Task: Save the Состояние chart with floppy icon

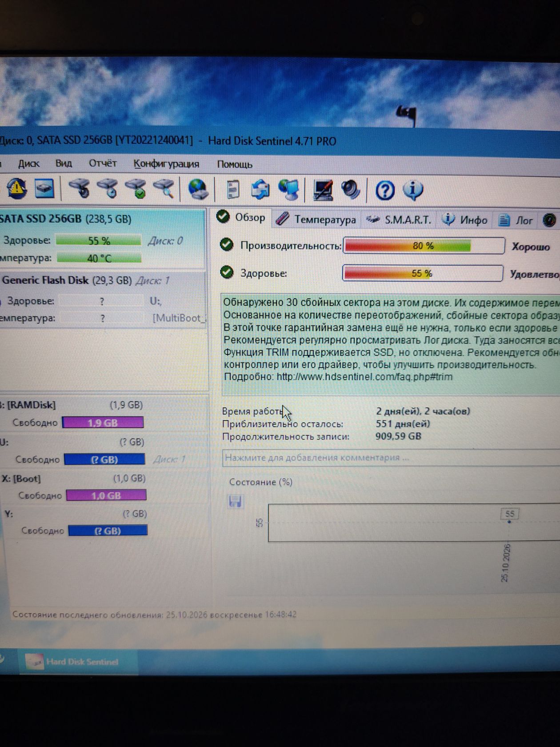Action: pyautogui.click(x=235, y=502)
